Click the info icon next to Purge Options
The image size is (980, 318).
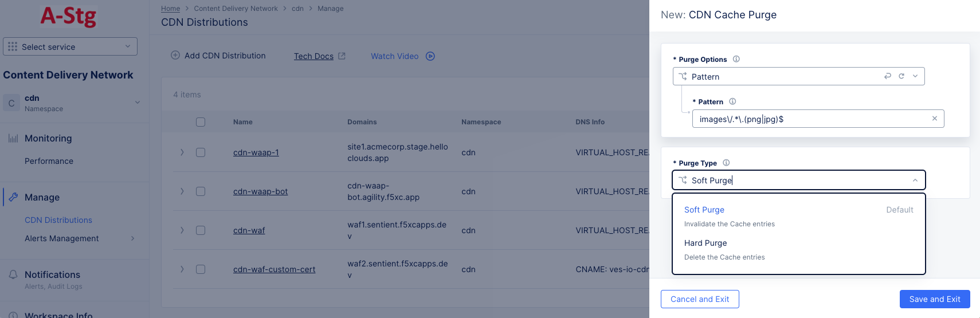click(x=736, y=59)
